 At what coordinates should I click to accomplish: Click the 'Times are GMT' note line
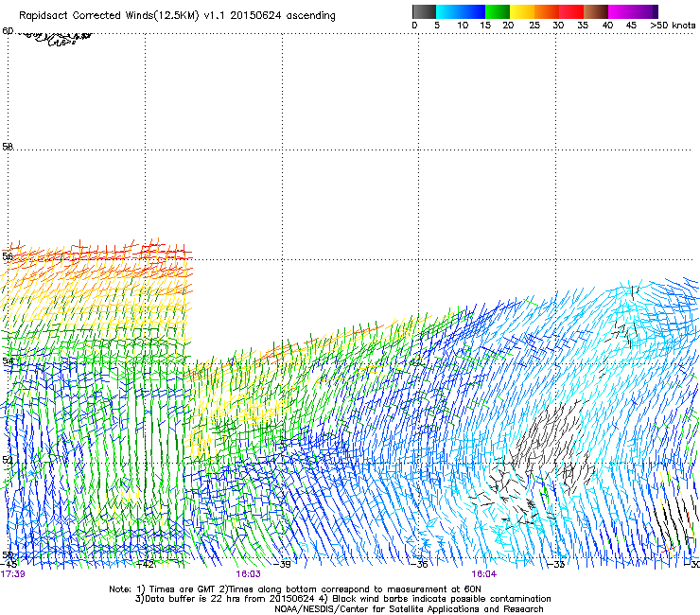click(x=295, y=589)
